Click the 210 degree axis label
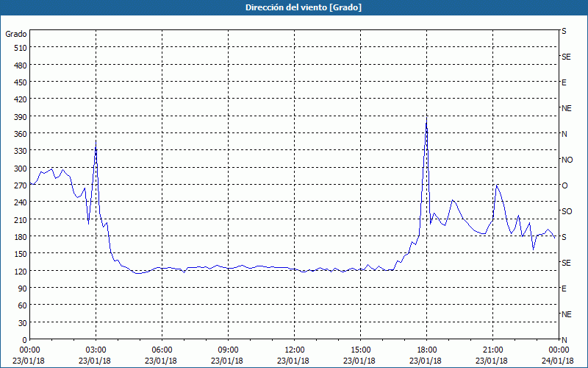 (x=21, y=219)
